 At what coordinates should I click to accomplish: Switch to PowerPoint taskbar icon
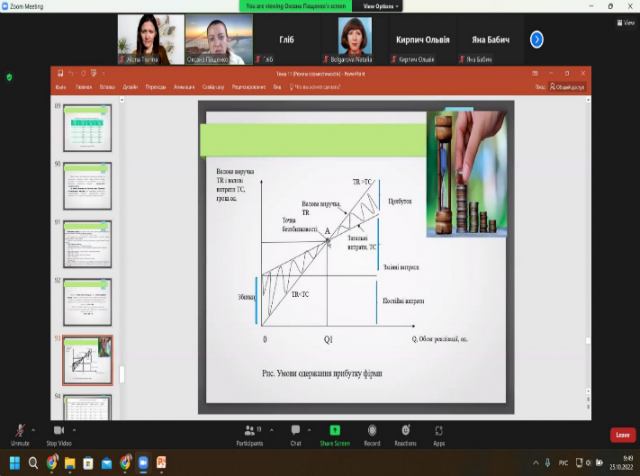click(x=161, y=463)
